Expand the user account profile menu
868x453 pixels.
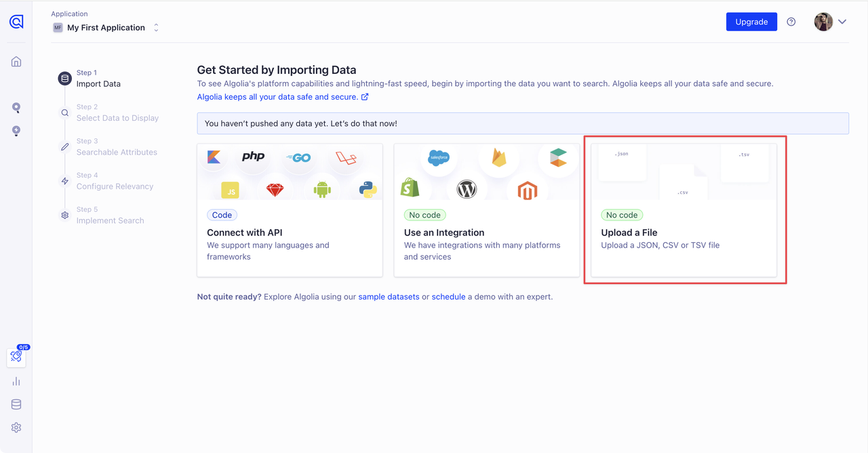[823, 21]
